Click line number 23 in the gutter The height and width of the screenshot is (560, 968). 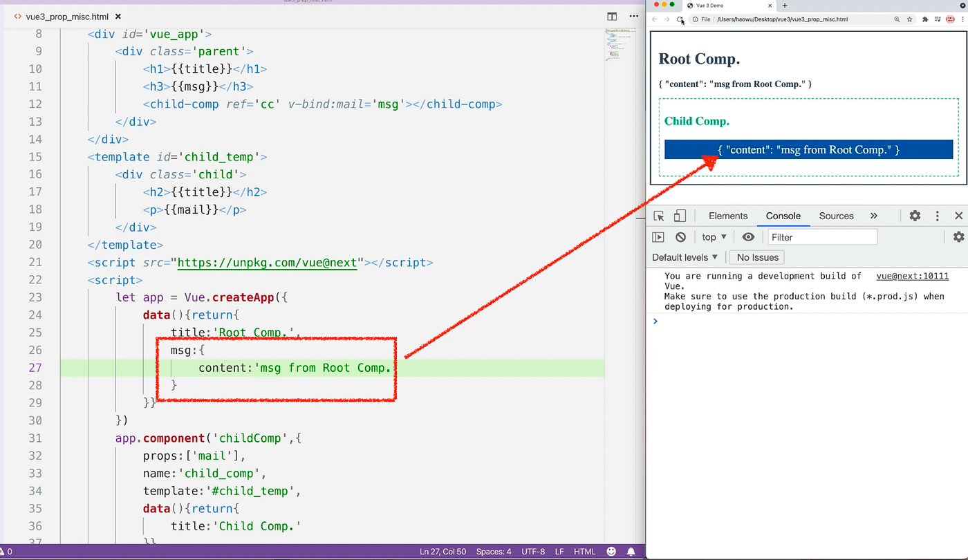(x=35, y=297)
